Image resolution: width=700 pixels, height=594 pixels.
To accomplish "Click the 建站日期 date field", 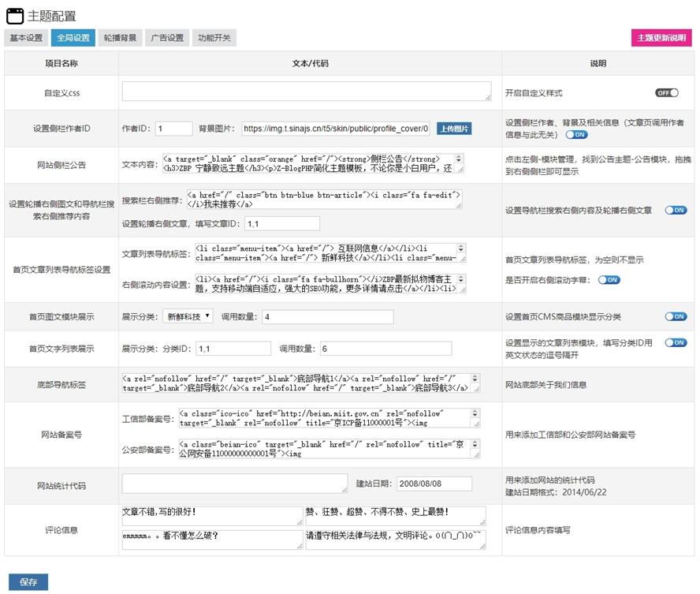I will 434,484.
